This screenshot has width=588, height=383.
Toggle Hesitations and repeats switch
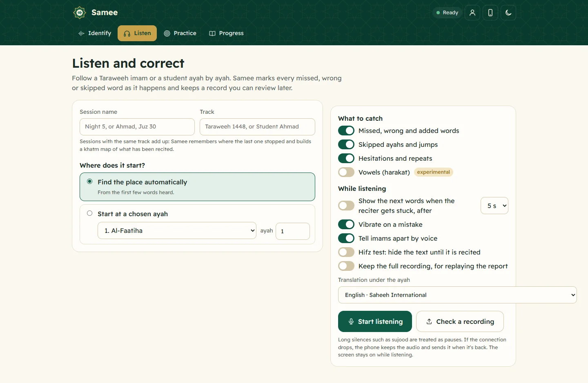click(346, 158)
